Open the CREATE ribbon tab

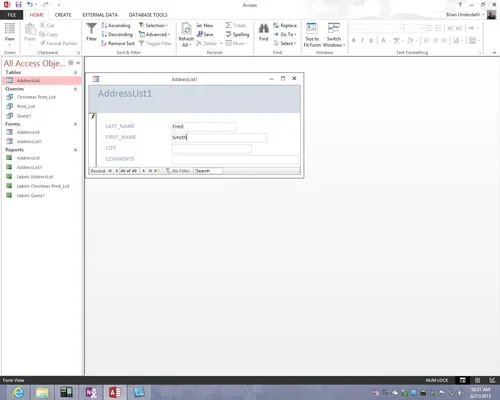(63, 15)
